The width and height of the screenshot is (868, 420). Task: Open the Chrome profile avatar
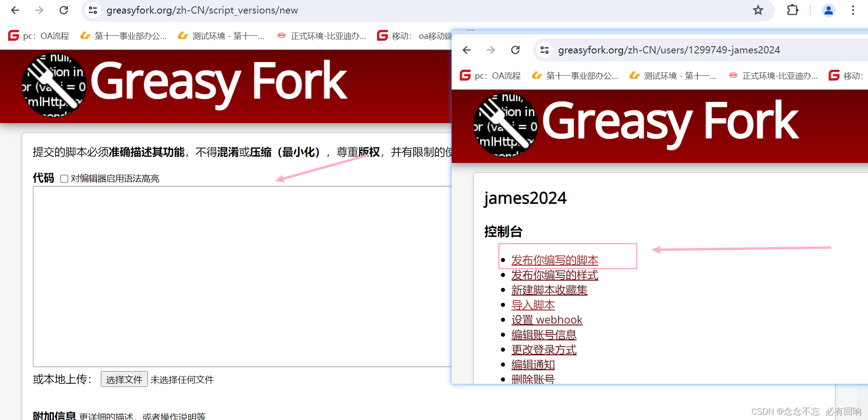pos(829,10)
